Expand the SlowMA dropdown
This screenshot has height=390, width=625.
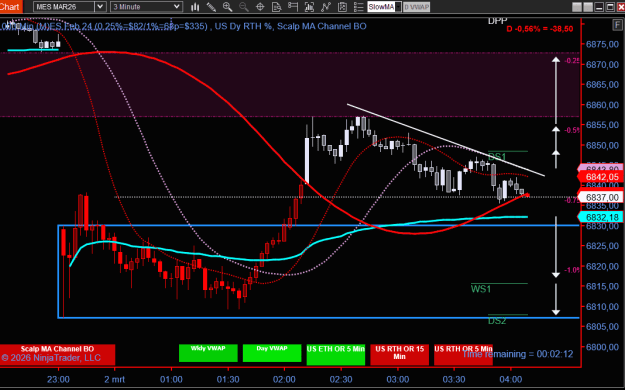point(398,7)
